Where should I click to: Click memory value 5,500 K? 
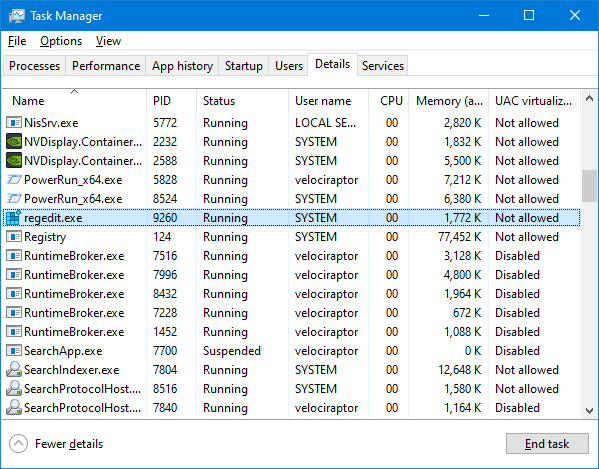click(x=463, y=161)
